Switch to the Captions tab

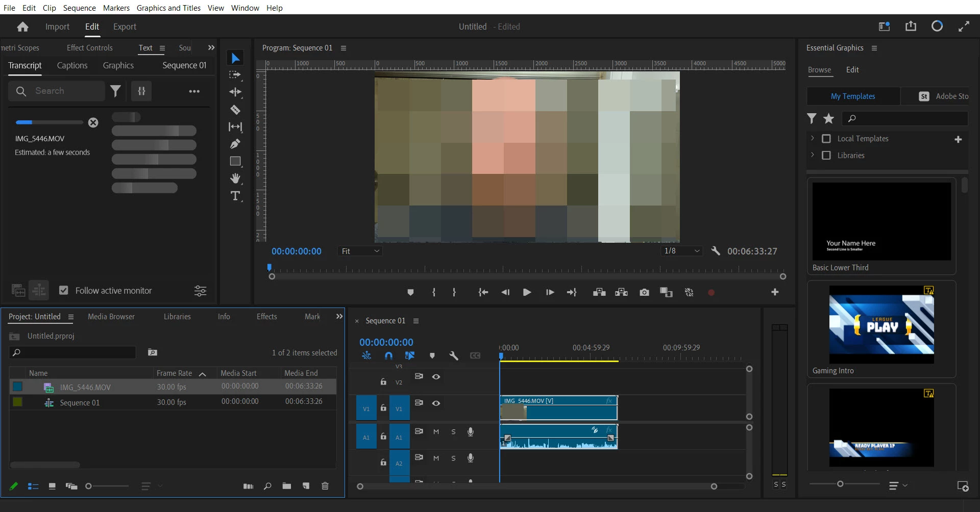pos(72,65)
